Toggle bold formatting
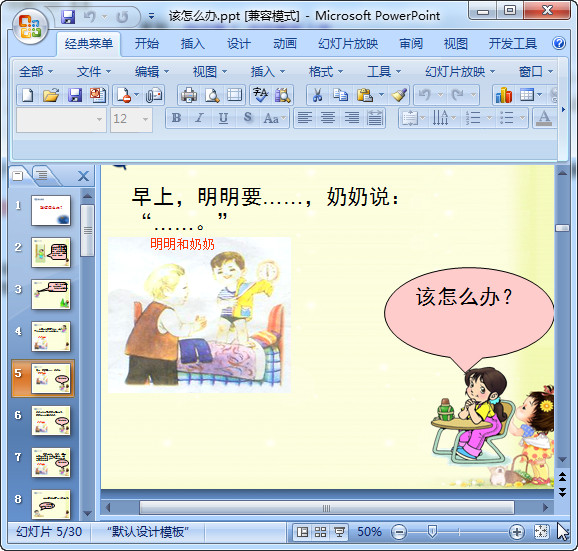 (177, 118)
